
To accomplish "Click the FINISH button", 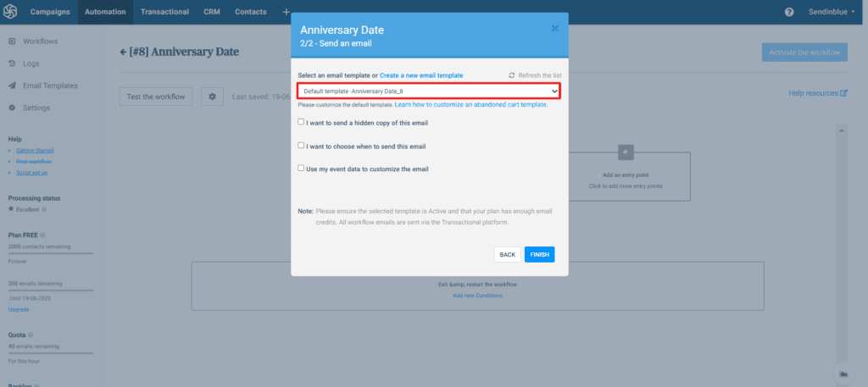I will point(540,255).
